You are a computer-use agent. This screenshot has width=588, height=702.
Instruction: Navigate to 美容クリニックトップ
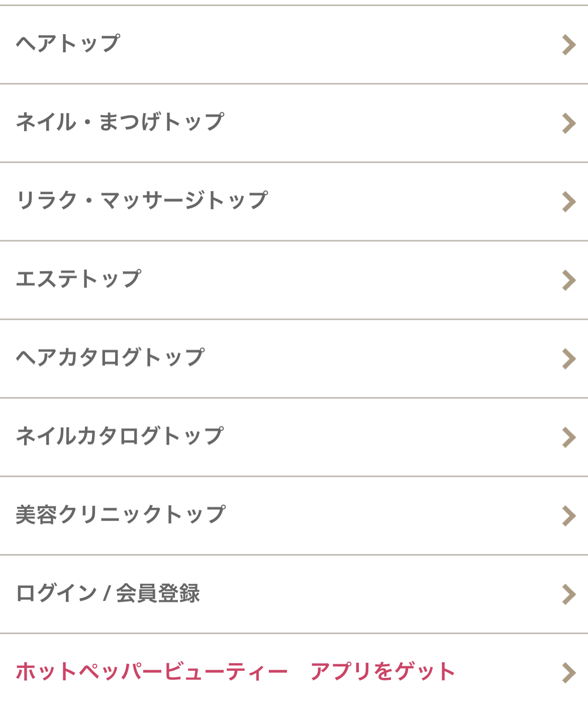(x=121, y=514)
